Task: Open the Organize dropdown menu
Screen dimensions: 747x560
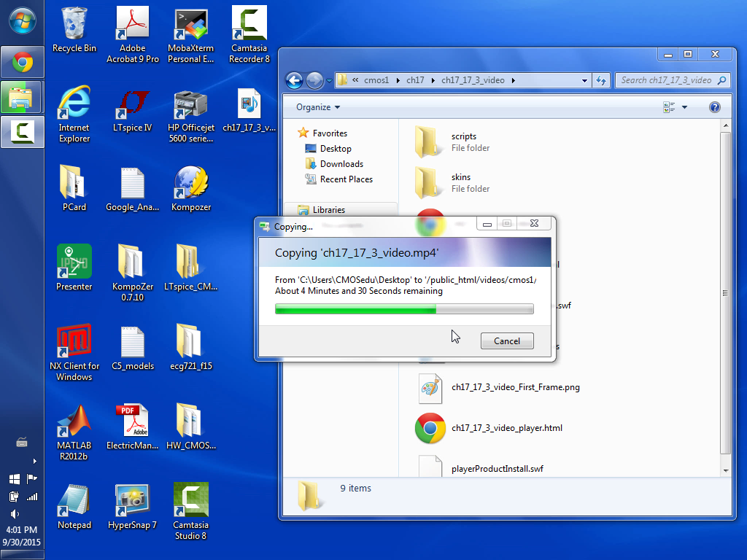Action: click(318, 107)
